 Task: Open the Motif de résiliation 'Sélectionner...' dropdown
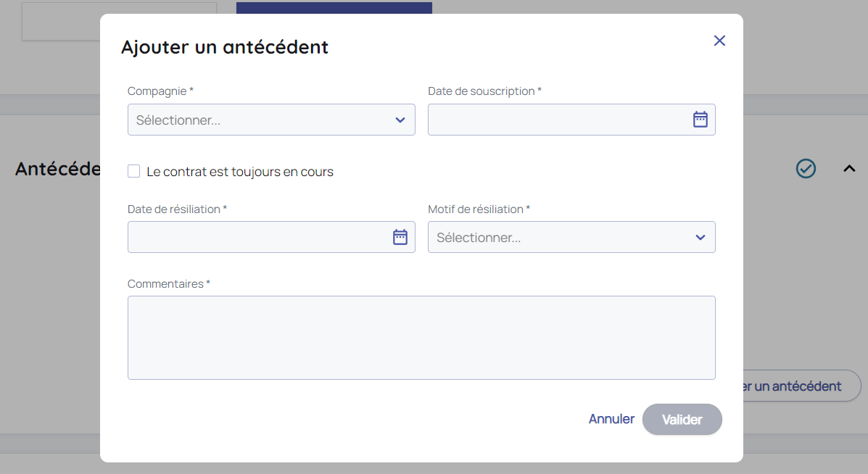558,237
